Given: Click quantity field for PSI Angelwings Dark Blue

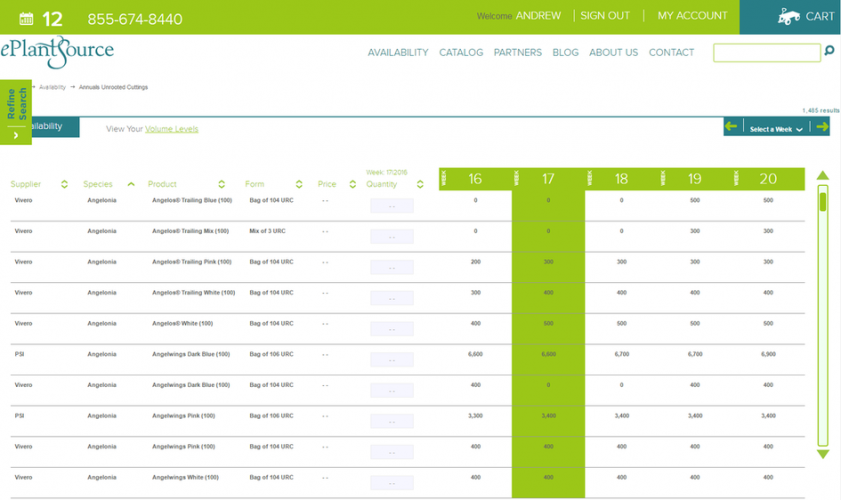Looking at the screenshot, I should pyautogui.click(x=392, y=359).
